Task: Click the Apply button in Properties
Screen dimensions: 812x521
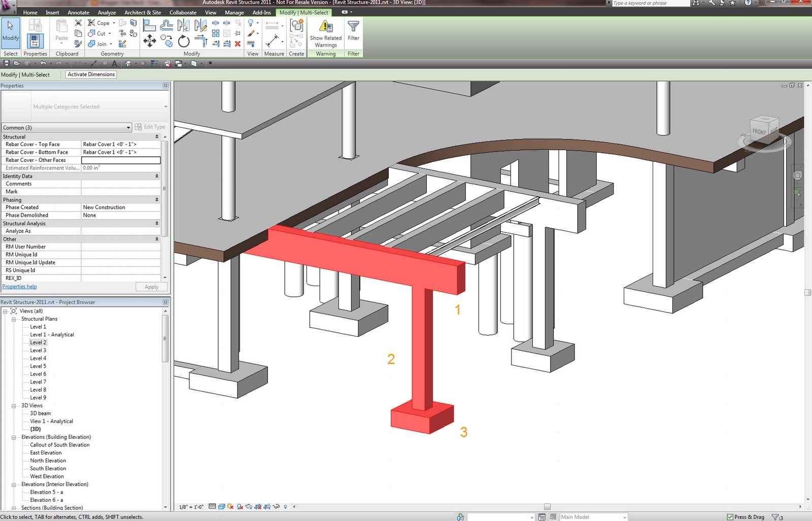Action: click(x=151, y=287)
